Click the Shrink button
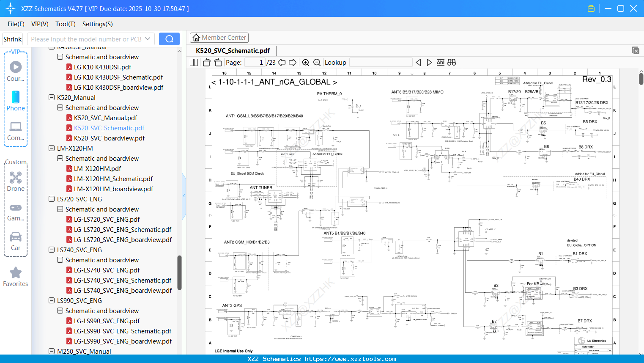644x363 pixels. (x=12, y=38)
